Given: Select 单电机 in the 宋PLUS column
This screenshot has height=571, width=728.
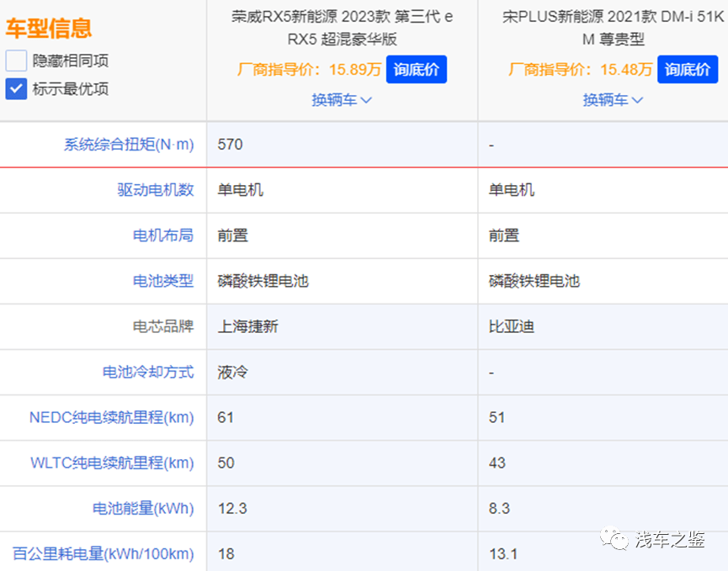Looking at the screenshot, I should [511, 190].
